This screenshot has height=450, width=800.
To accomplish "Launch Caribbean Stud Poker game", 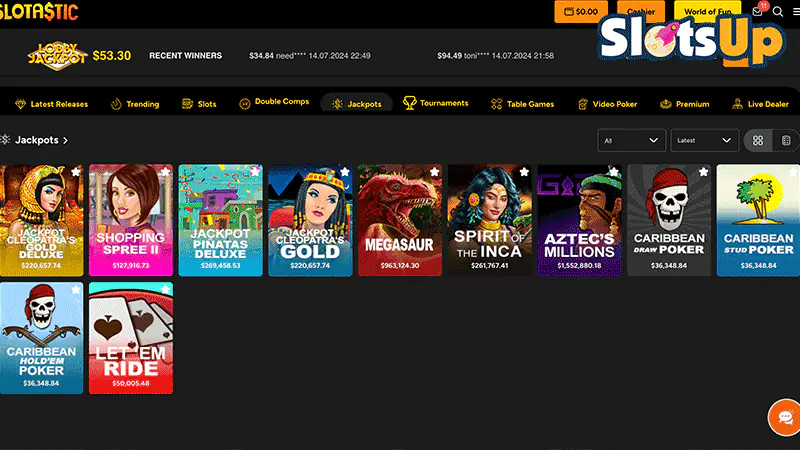I will [x=758, y=220].
